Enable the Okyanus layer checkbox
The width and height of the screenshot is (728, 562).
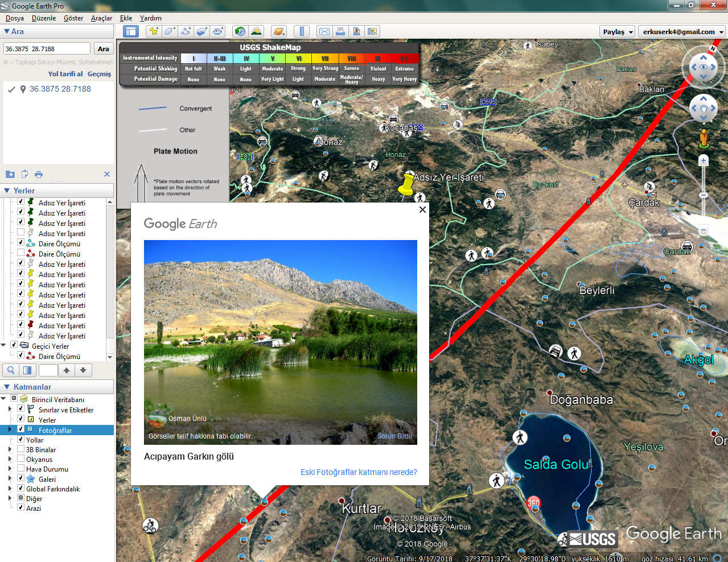coord(20,458)
